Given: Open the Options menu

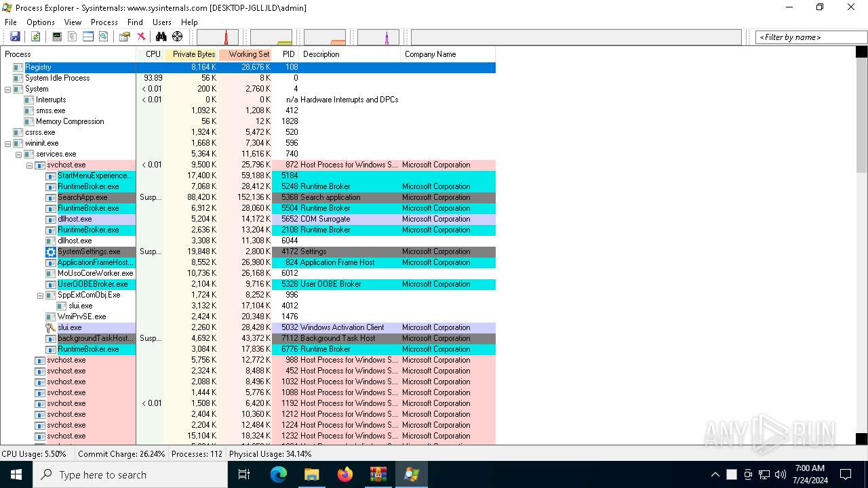Looking at the screenshot, I should [x=41, y=22].
